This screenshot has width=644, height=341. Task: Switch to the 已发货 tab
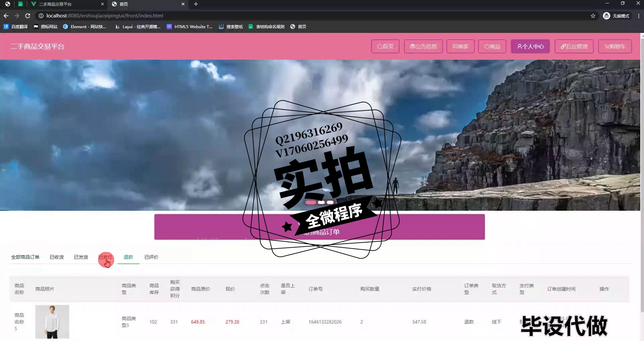81,257
